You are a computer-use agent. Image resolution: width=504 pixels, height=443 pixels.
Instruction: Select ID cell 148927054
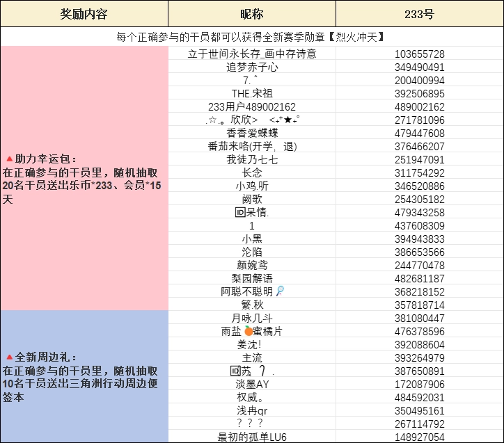[419, 437]
